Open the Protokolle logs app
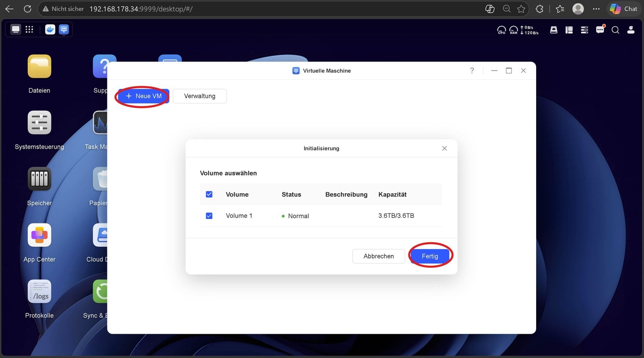Screen dimensions: 644x358 pos(39,291)
